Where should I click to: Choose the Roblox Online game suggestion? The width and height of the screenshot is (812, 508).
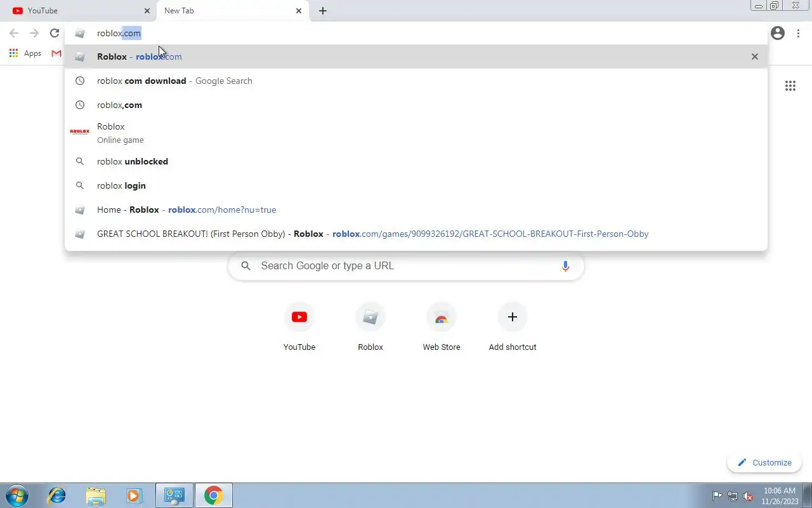(416, 133)
